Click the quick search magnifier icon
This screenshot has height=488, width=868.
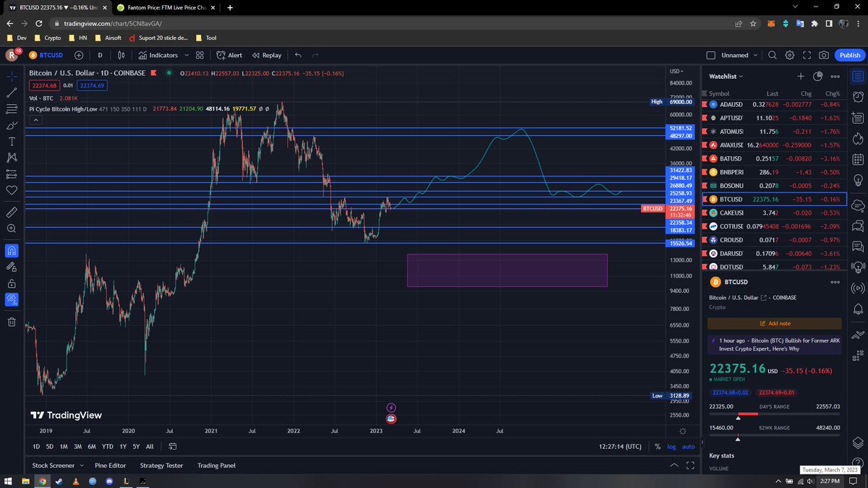(773, 55)
